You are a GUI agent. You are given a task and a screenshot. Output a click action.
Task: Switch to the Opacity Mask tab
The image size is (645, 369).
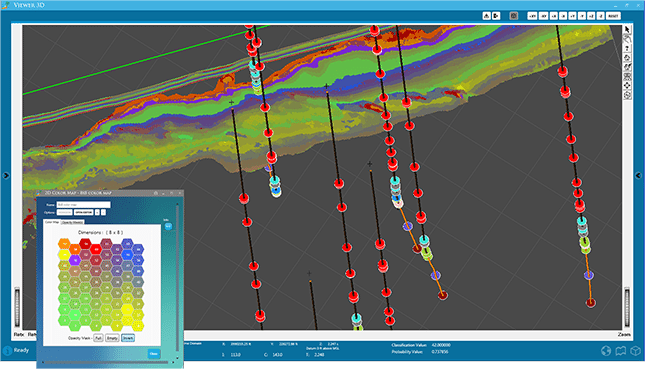[72, 223]
